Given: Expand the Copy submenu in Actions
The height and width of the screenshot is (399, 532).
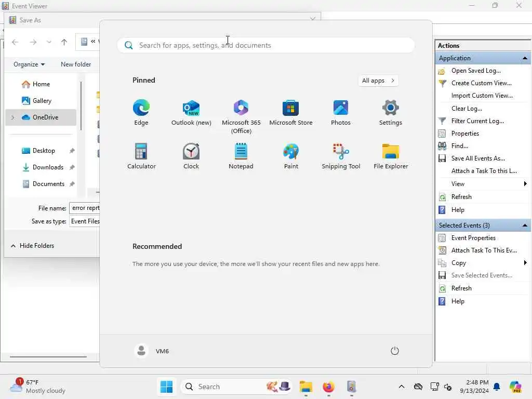Looking at the screenshot, I should point(525,263).
